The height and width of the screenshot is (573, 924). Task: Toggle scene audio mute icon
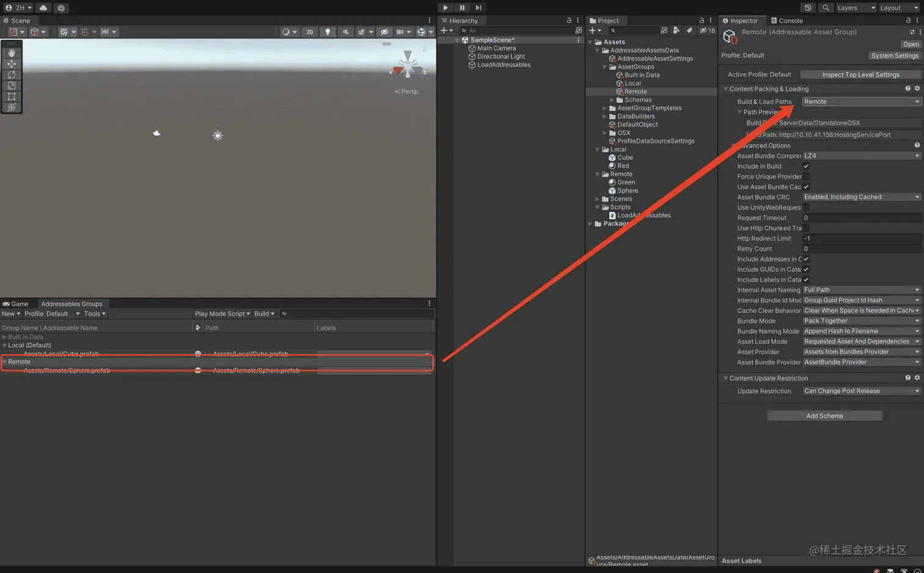346,32
